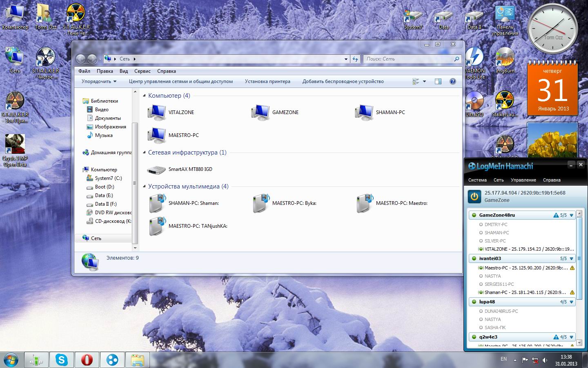Open the Вид menu
This screenshot has width=588, height=368.
pos(124,71)
